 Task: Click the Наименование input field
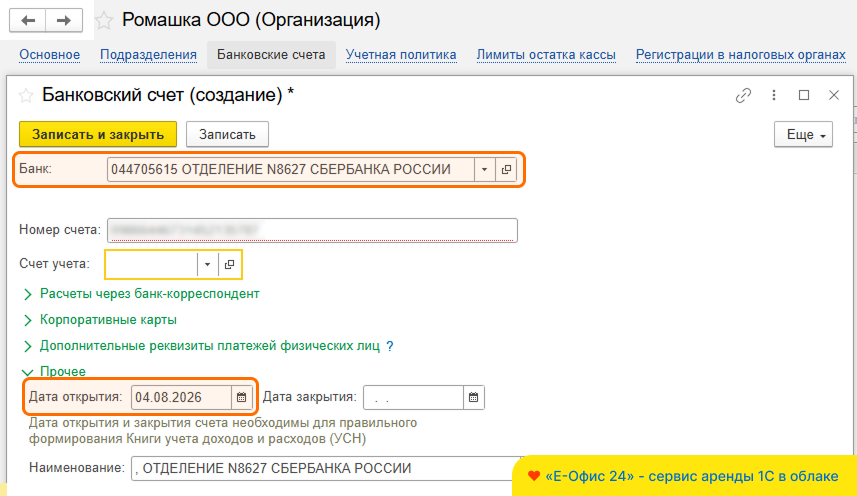click(326, 468)
